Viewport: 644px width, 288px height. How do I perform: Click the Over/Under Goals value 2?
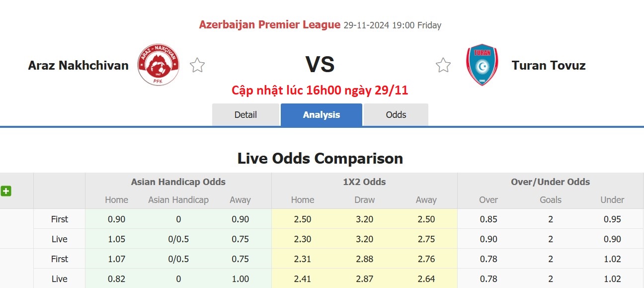[550, 219]
